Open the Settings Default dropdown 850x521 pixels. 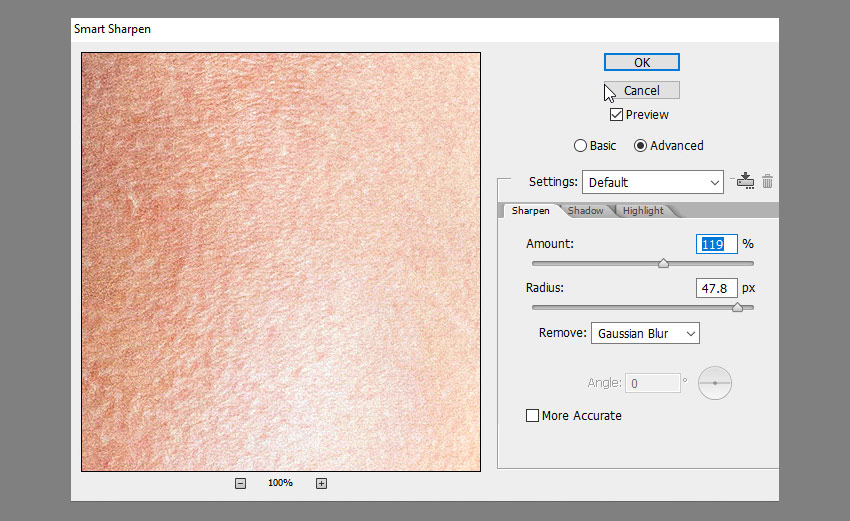coord(653,182)
